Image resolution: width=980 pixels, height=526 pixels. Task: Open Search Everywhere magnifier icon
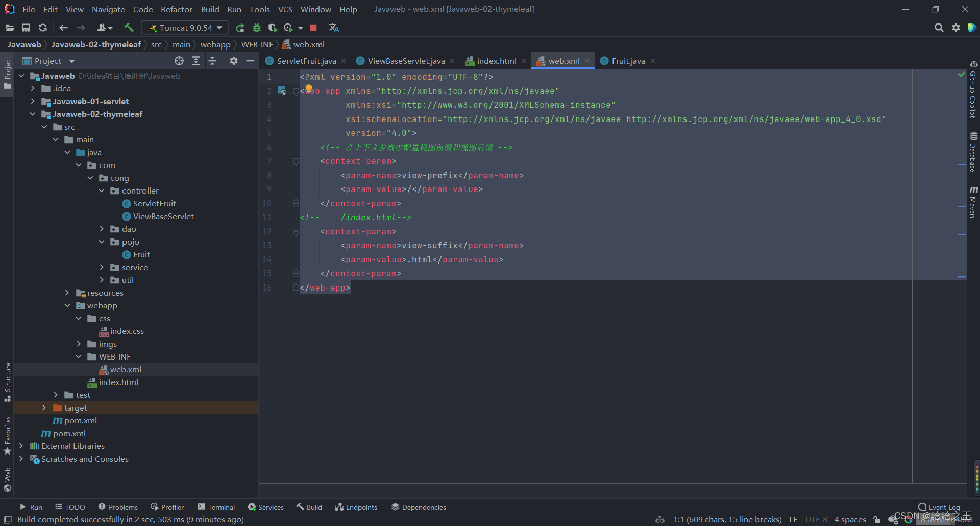[939, 28]
